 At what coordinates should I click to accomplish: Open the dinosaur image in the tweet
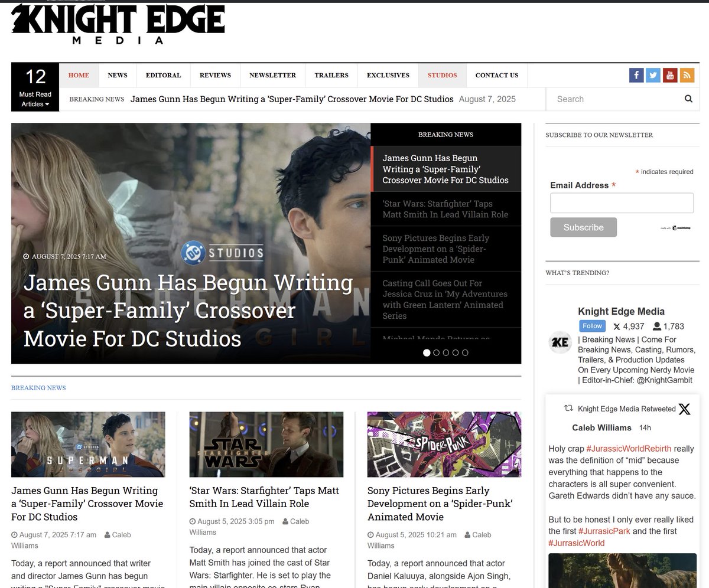(622, 570)
